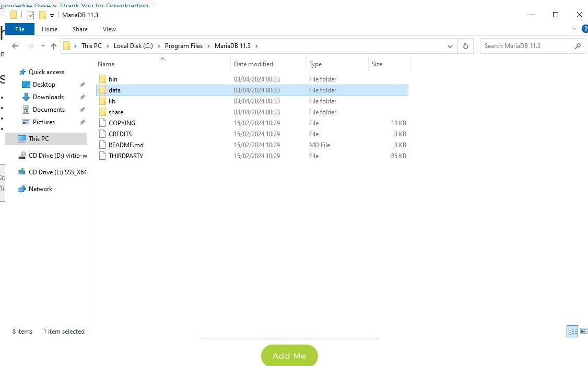Click the 85 KB size of THIRDPARTY
588x366 pixels.
tap(398, 156)
